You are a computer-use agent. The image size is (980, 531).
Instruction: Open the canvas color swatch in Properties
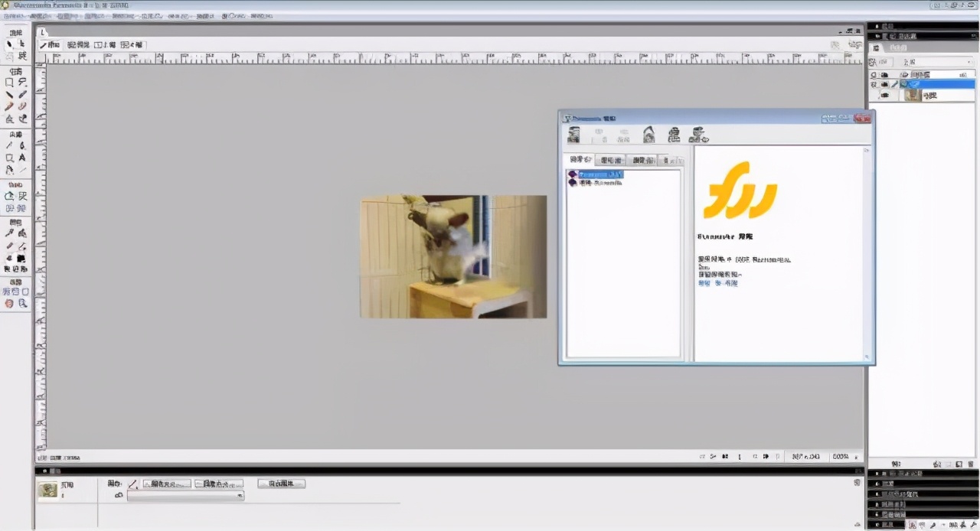click(x=132, y=484)
